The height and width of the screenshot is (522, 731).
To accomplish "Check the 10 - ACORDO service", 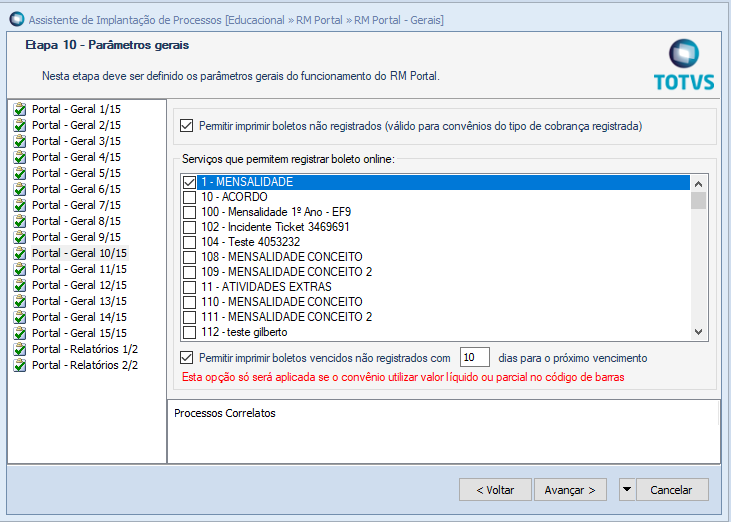I will 189,197.
